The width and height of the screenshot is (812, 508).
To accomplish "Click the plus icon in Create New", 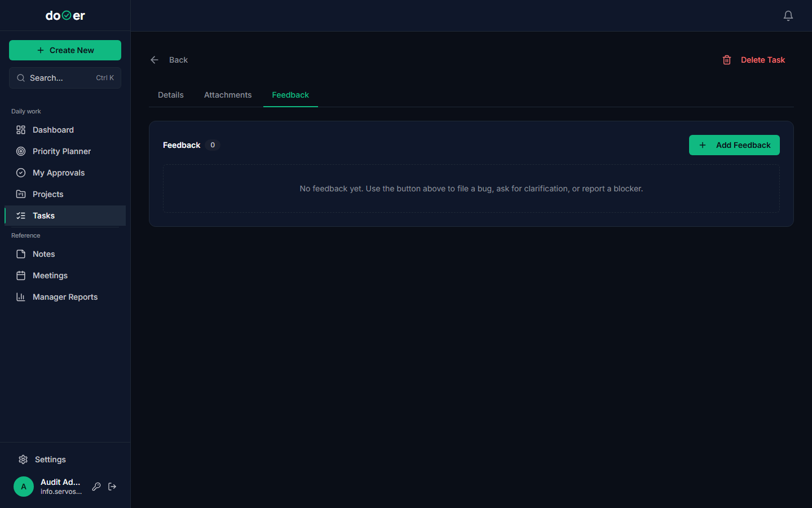I will (x=41, y=50).
